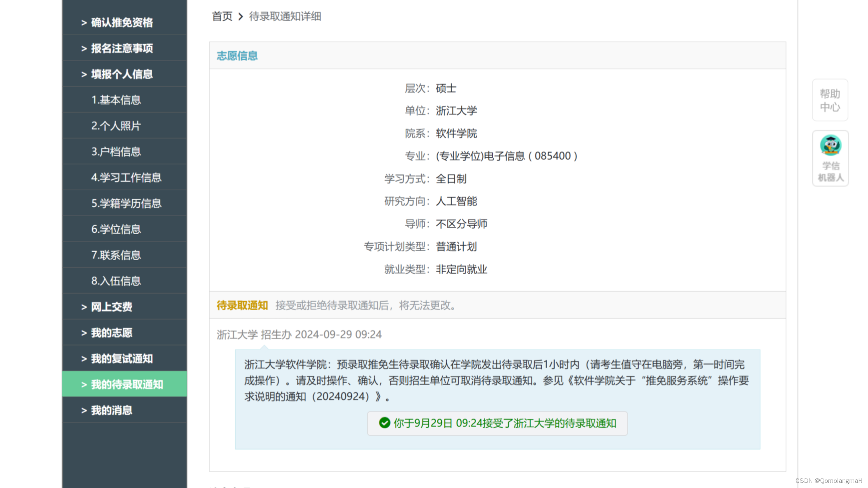Open the 学信机器人 robot assistant icon
This screenshot has width=868, height=488.
(x=830, y=158)
